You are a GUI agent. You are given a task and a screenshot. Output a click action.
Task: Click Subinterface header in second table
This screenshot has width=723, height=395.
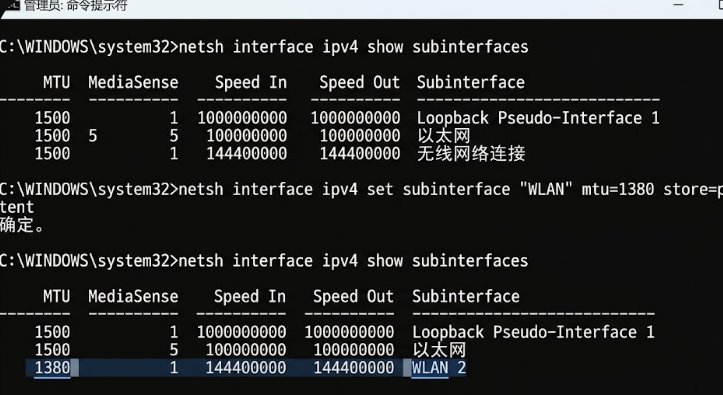(466, 296)
